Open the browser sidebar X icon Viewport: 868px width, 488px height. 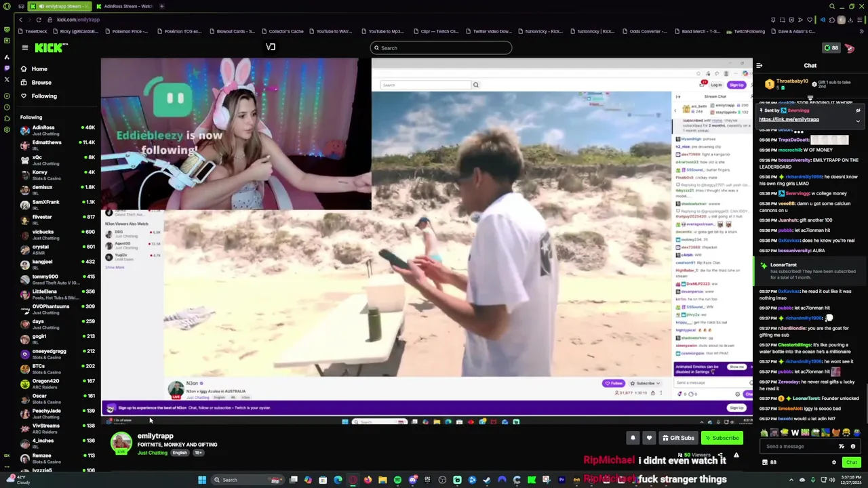(x=7, y=79)
